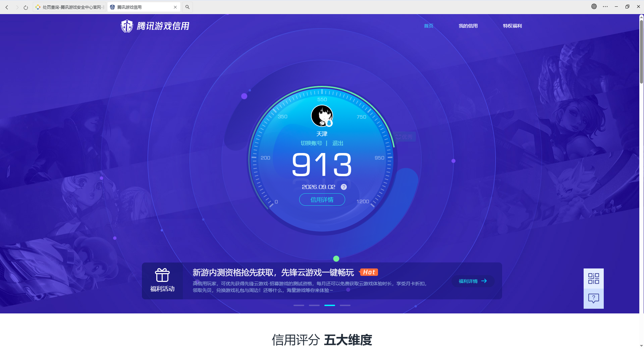Screen dimensions: 644x349
Task: Open 信用详情 credit details button
Action: pyautogui.click(x=322, y=200)
